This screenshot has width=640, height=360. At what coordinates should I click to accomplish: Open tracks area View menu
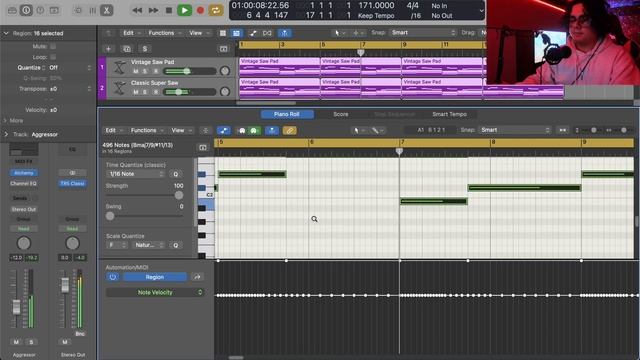pyautogui.click(x=198, y=33)
